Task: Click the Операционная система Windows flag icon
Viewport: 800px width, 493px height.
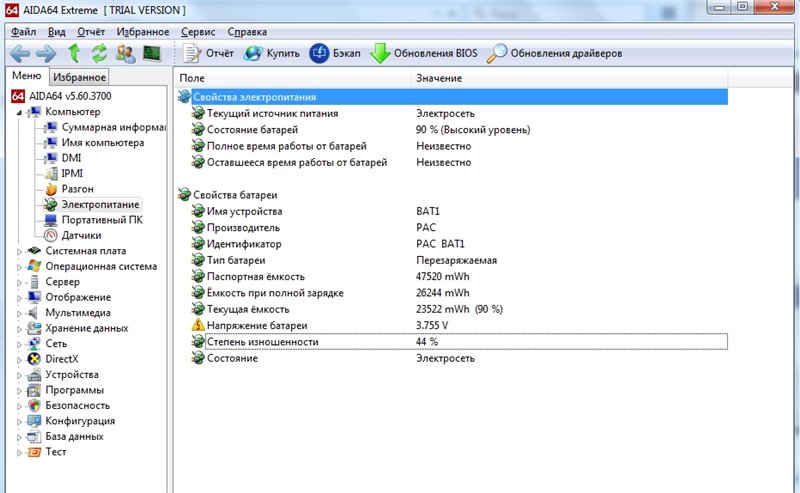Action: click(34, 266)
